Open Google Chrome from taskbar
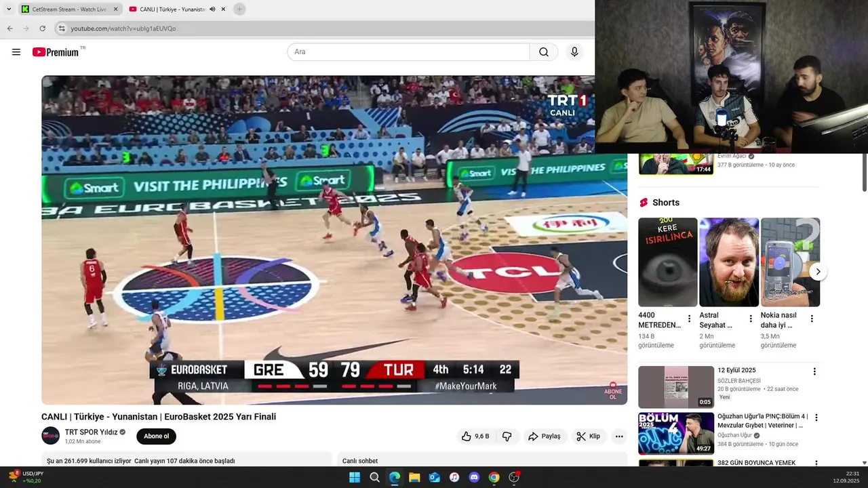The height and width of the screenshot is (488, 868). [x=494, y=477]
